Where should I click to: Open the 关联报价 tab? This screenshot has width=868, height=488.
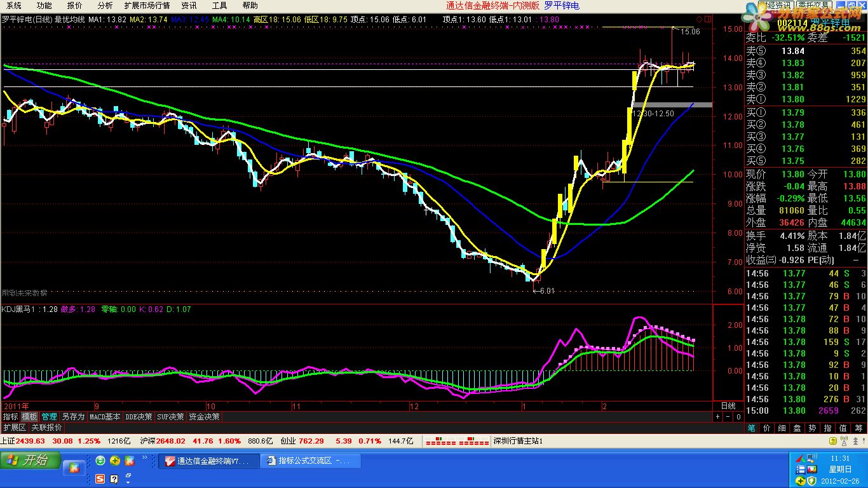(x=46, y=428)
